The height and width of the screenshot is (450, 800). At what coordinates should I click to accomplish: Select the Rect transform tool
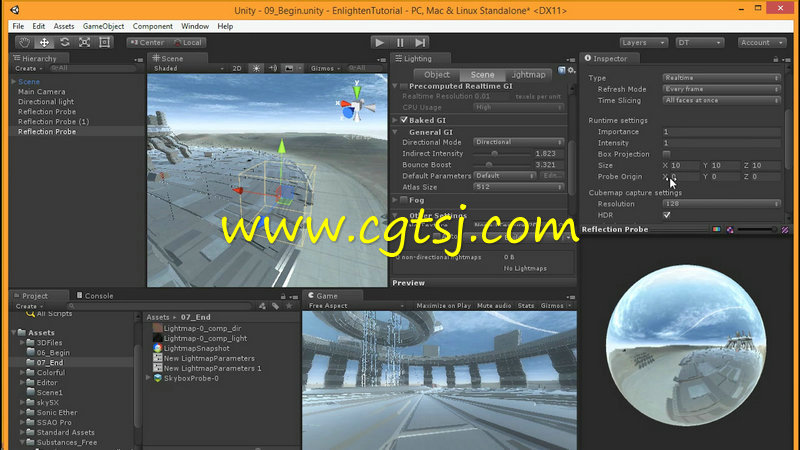[x=105, y=42]
